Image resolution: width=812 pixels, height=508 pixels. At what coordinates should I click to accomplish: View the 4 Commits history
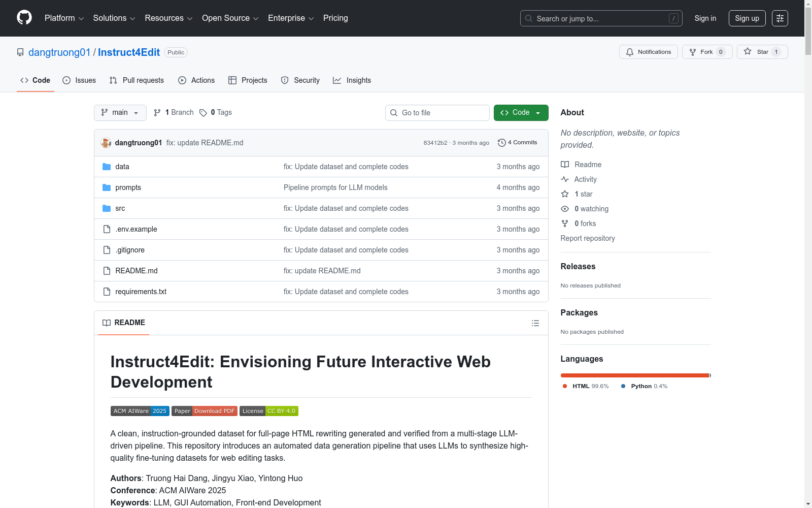[518, 143]
